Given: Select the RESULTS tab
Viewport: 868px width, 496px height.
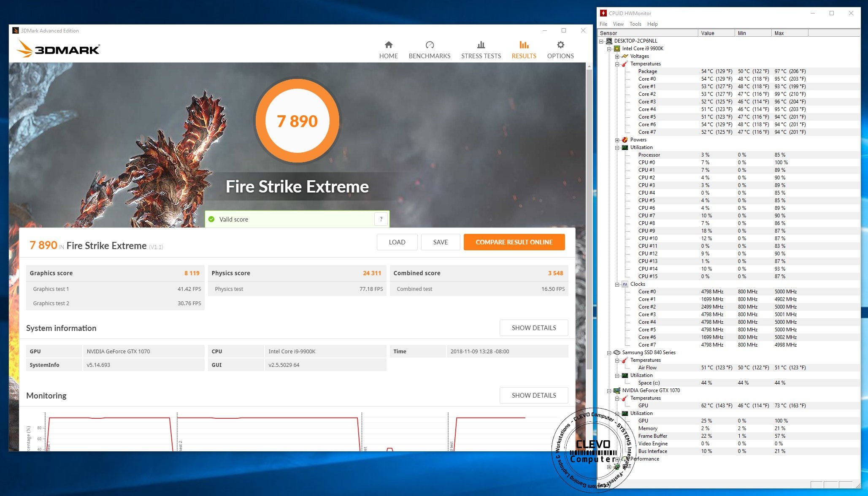Looking at the screenshot, I should 524,50.
